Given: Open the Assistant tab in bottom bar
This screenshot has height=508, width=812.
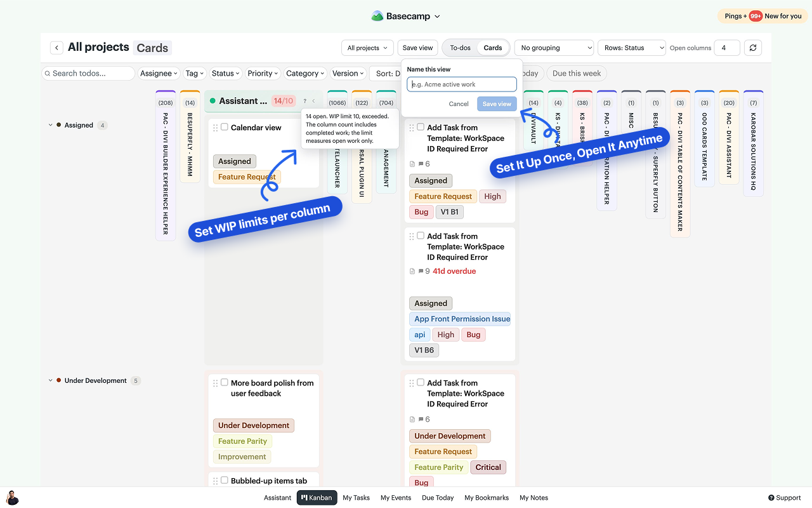Looking at the screenshot, I should click(x=277, y=498).
